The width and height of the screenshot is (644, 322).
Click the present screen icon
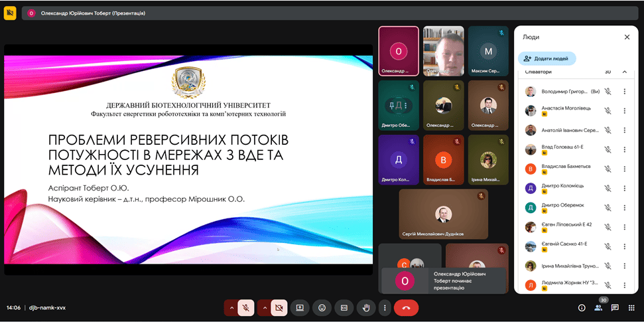300,307
